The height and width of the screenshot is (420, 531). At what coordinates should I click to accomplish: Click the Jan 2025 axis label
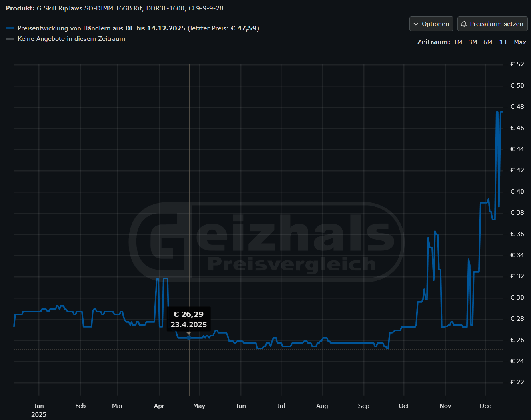click(39, 410)
